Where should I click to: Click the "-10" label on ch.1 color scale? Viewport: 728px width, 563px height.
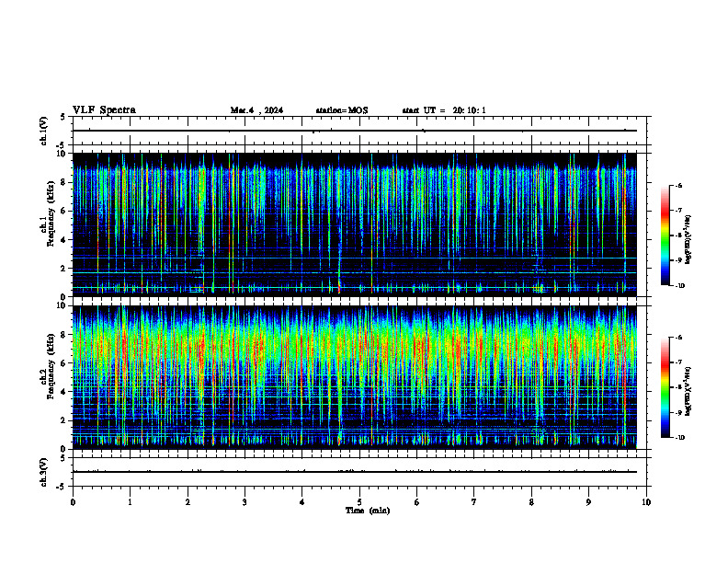[680, 286]
